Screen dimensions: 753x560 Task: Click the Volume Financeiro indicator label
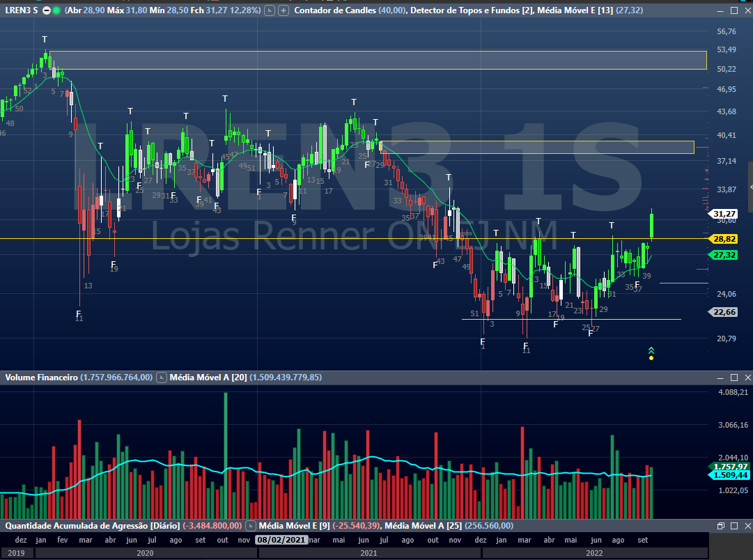tap(41, 378)
